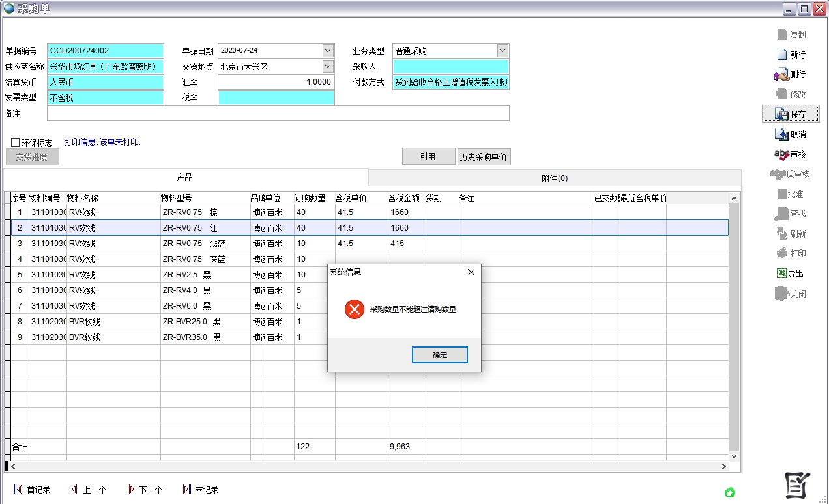Open the 单据日期 date dropdown

tap(328, 51)
